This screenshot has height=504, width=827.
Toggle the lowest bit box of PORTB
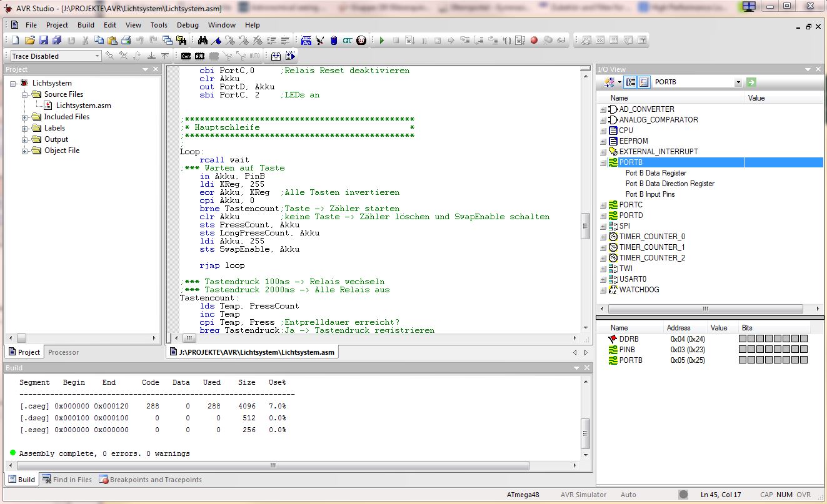804,360
